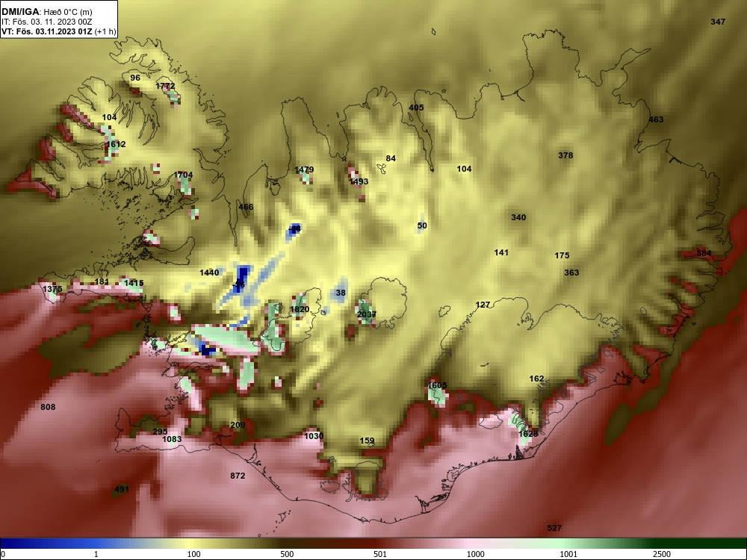Click the "1001" legend tick label

click(568, 554)
